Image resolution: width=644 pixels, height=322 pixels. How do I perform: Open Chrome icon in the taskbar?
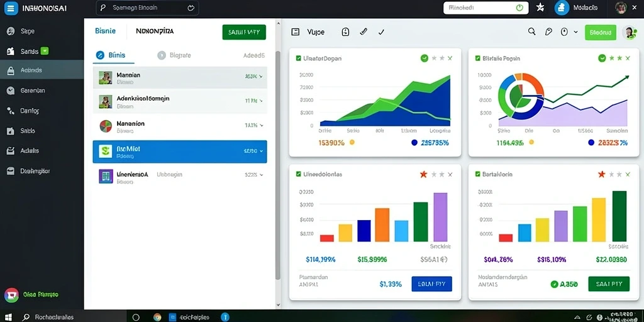pyautogui.click(x=157, y=317)
